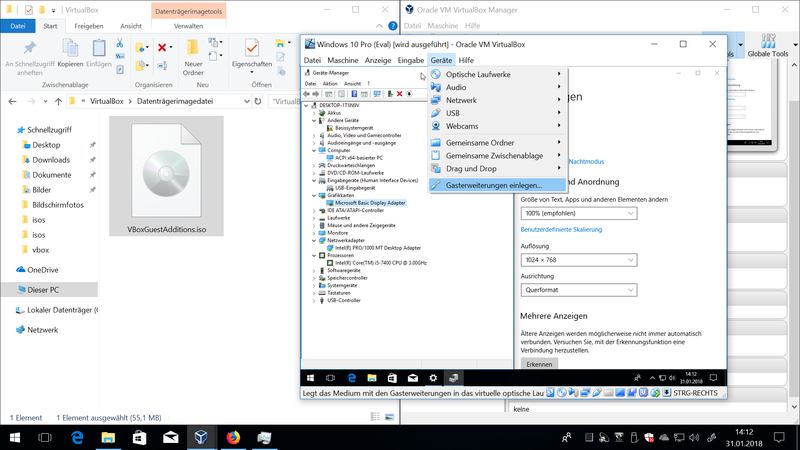Open Store icon in the guest VM taskbar
This screenshot has height=450, width=800.
point(392,378)
